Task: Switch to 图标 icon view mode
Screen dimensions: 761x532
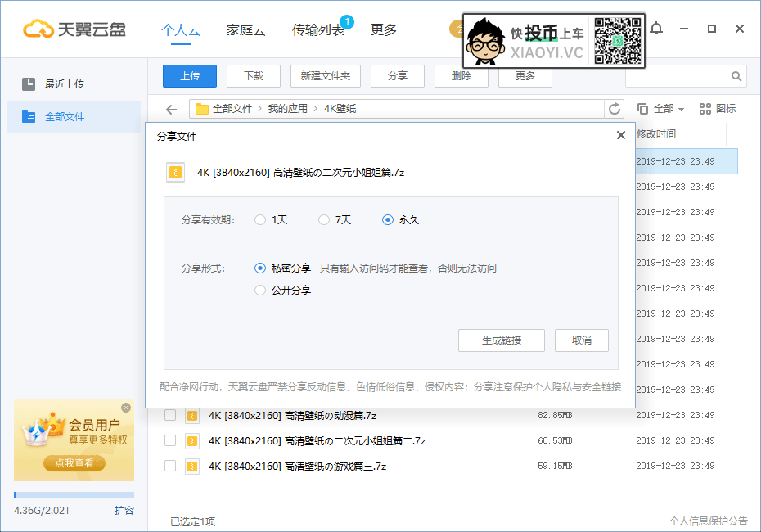Action: point(718,108)
